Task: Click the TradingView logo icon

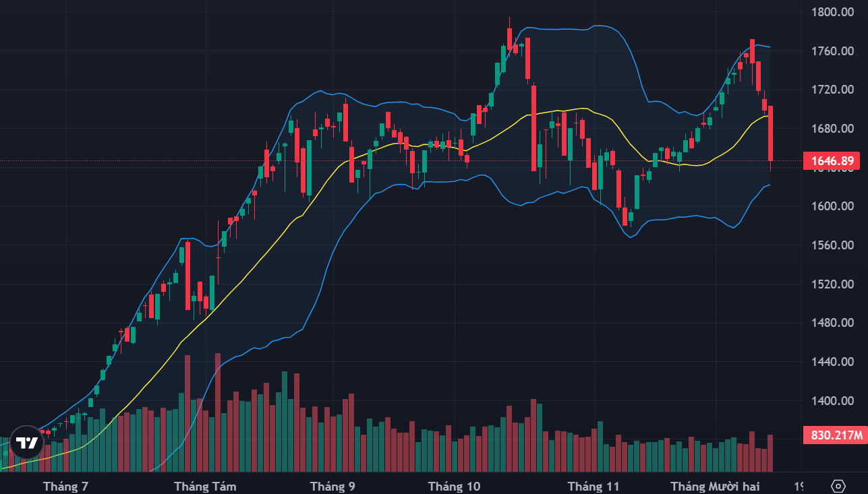Action: click(27, 443)
